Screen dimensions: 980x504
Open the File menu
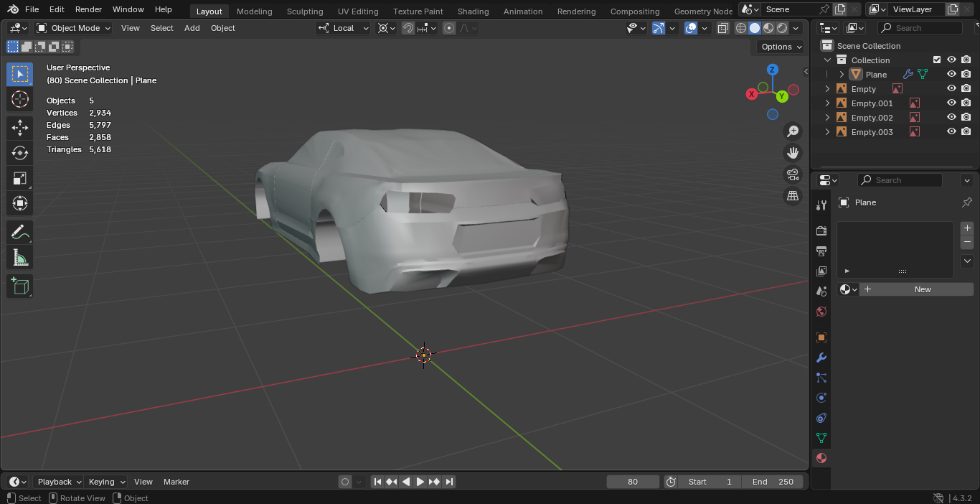click(32, 9)
